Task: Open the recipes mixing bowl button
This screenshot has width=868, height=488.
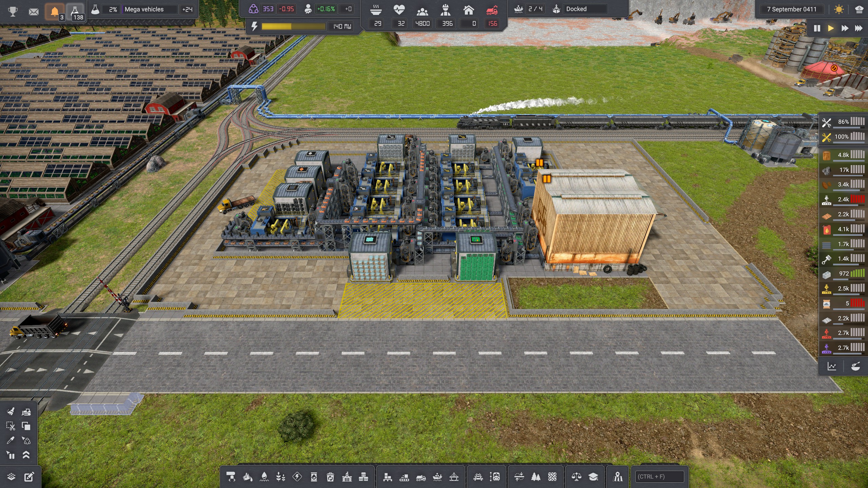Action: (x=855, y=366)
